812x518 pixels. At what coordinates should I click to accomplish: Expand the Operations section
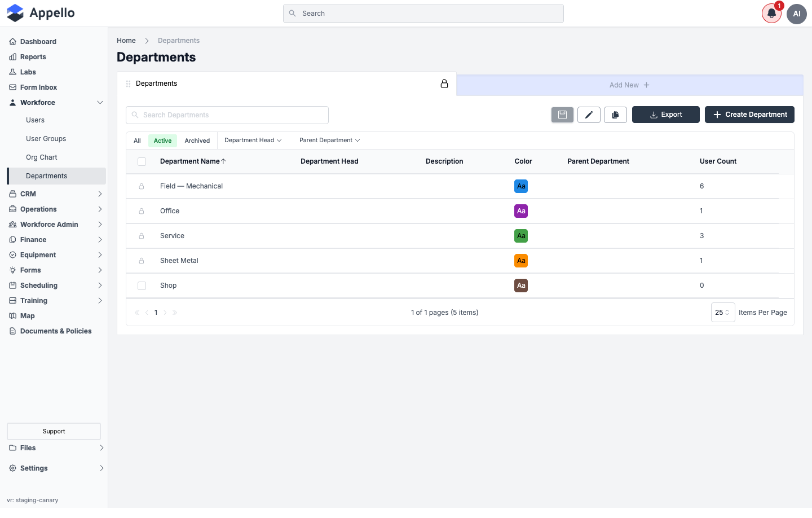pos(56,209)
